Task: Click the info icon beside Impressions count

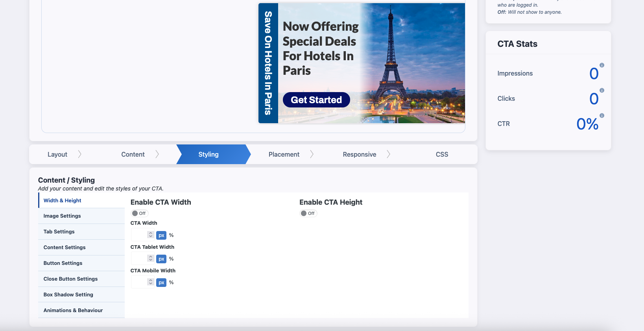Action: point(602,65)
